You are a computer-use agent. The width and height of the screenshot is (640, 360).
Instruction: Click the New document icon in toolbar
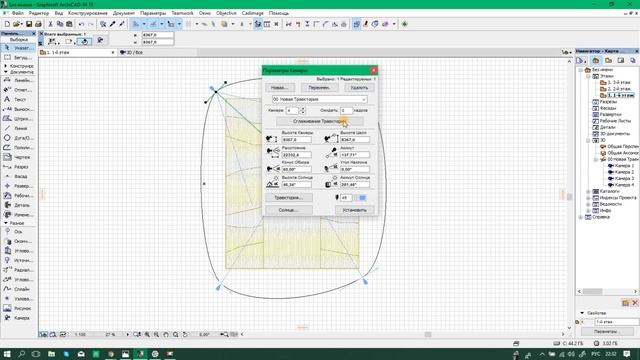click(7, 24)
